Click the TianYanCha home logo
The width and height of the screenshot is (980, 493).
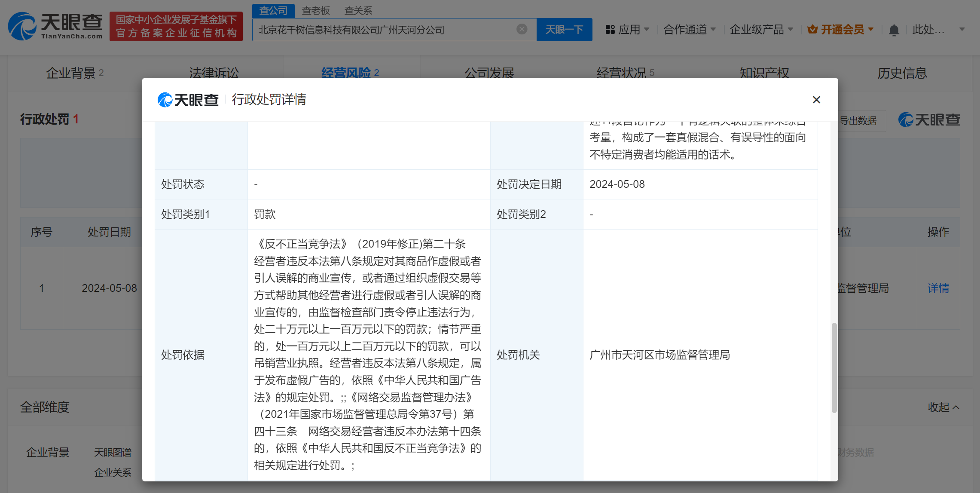coord(55,27)
